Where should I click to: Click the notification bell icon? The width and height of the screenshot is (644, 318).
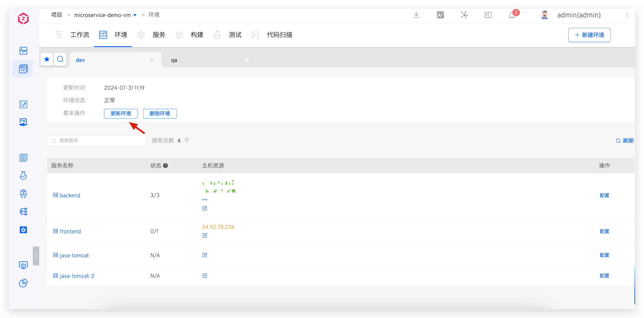[512, 15]
